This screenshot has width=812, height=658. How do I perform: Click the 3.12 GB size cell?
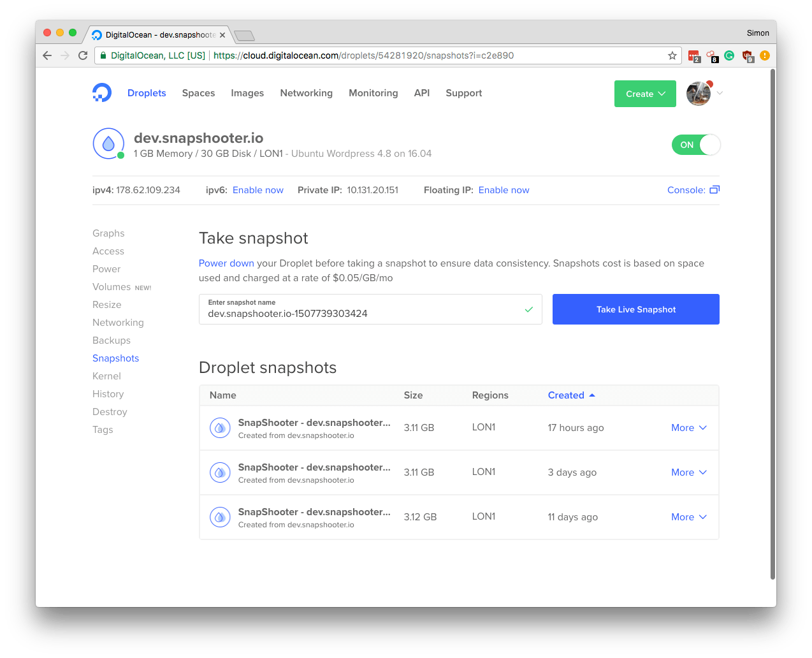(420, 517)
